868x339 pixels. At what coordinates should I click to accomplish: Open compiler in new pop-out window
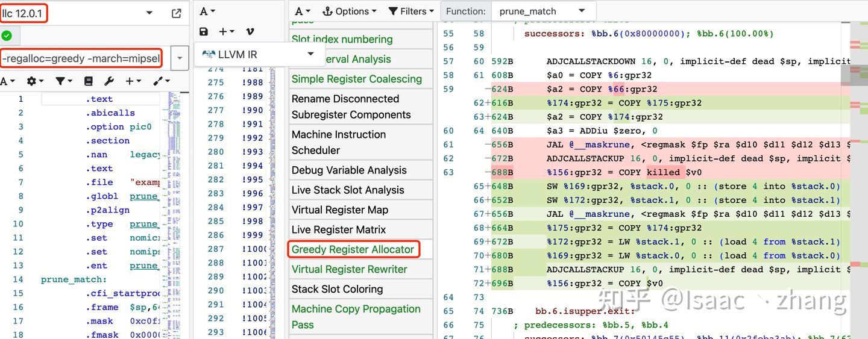point(177,13)
